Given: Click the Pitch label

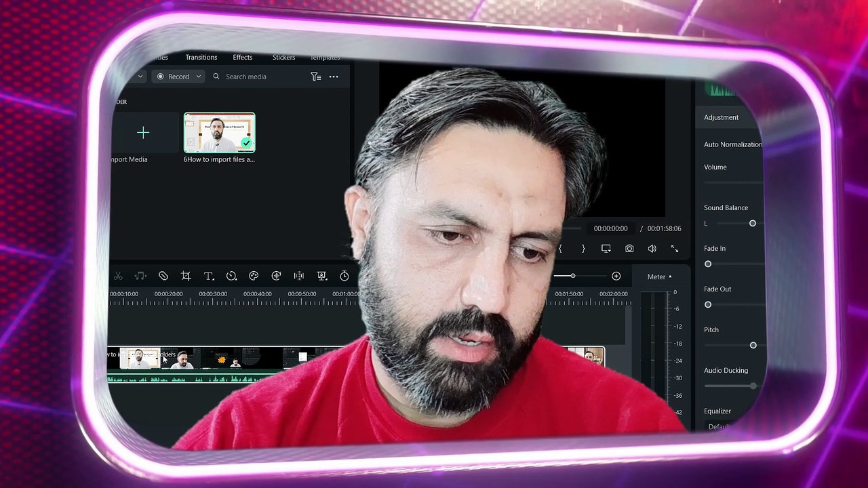Looking at the screenshot, I should click(711, 329).
